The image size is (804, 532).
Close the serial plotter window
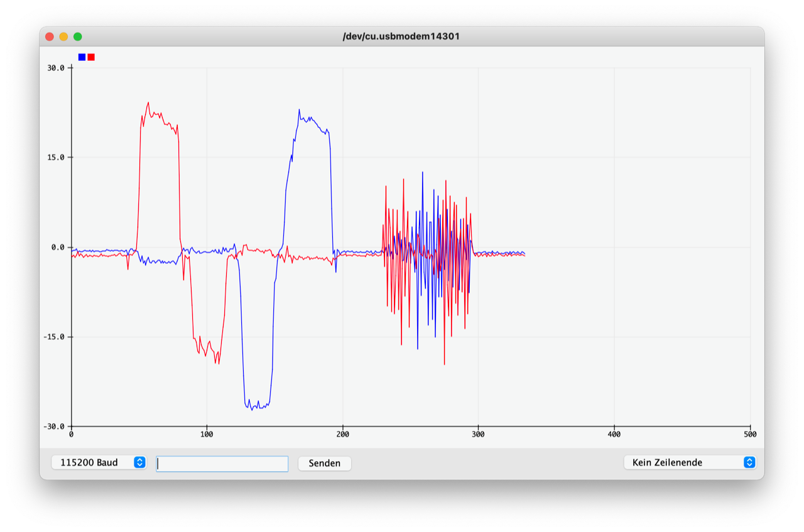tap(50, 36)
